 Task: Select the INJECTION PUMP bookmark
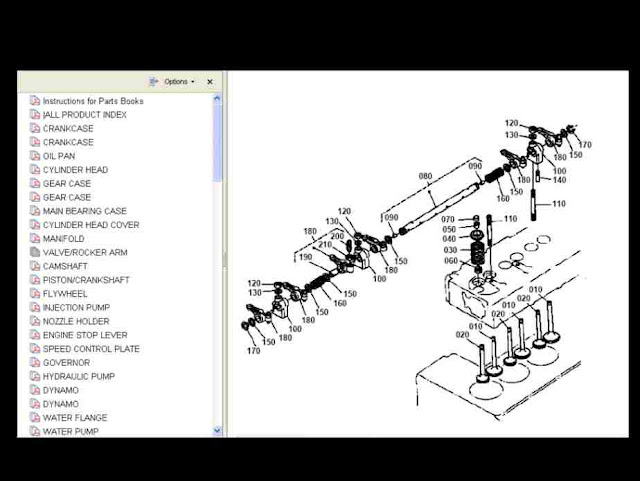(x=77, y=308)
